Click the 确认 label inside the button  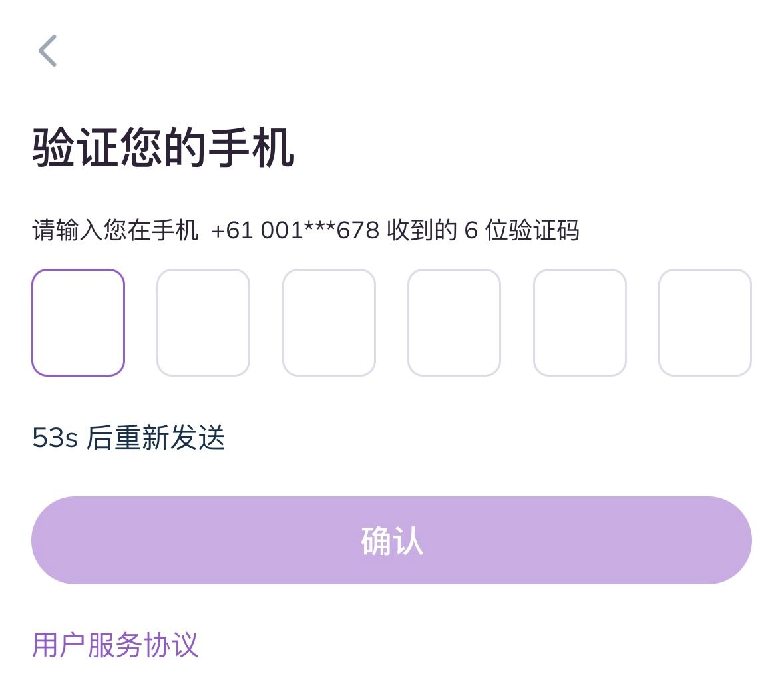391,540
